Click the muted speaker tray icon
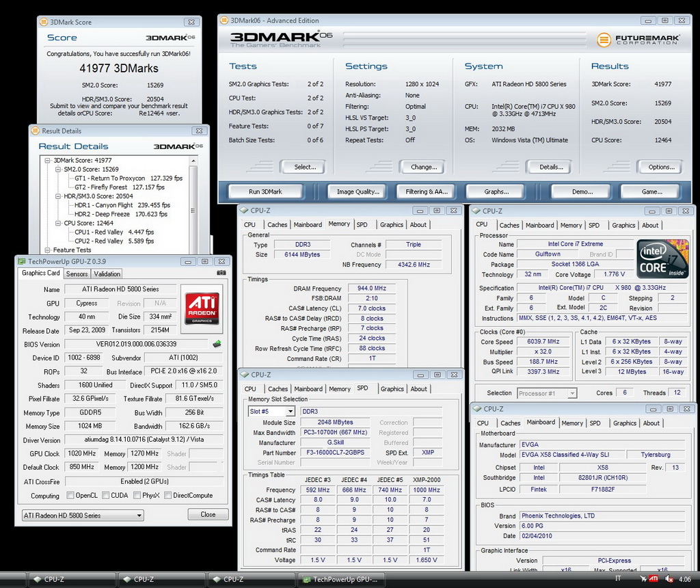Screen dimensions: 700x588 click(669, 578)
